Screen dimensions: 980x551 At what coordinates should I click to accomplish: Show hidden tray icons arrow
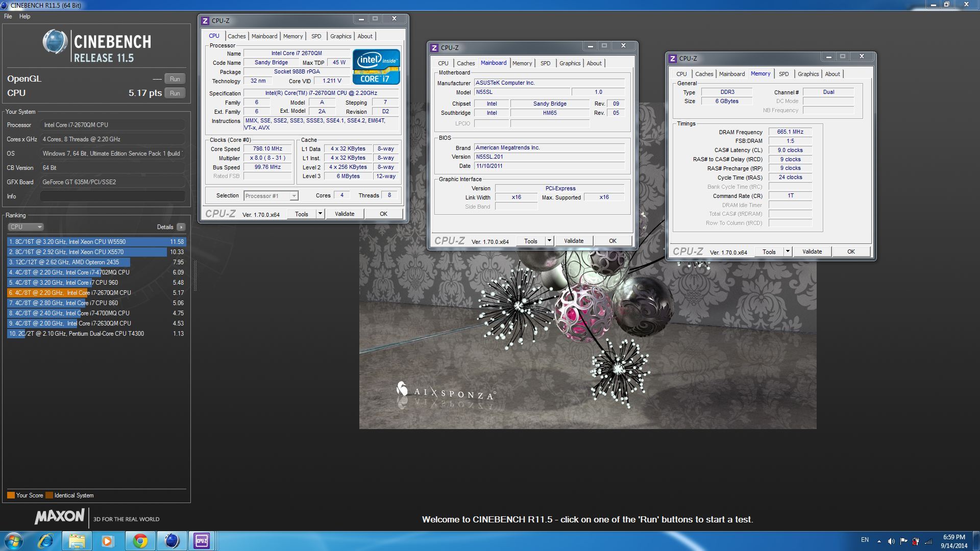[879, 541]
